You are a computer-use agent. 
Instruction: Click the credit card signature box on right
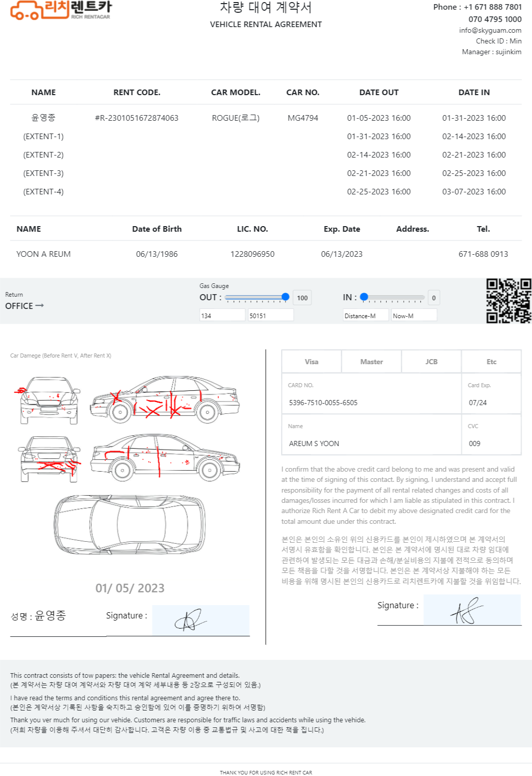click(x=472, y=610)
